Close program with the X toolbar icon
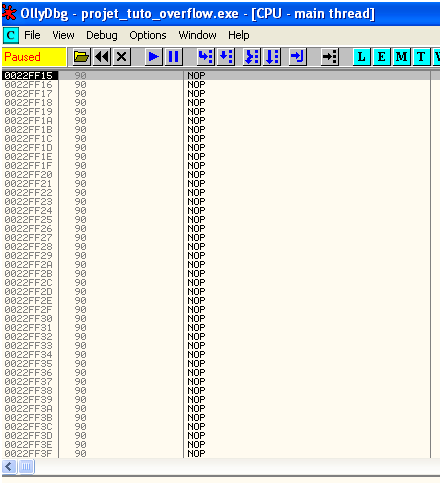This screenshot has height=485, width=442. click(x=122, y=57)
